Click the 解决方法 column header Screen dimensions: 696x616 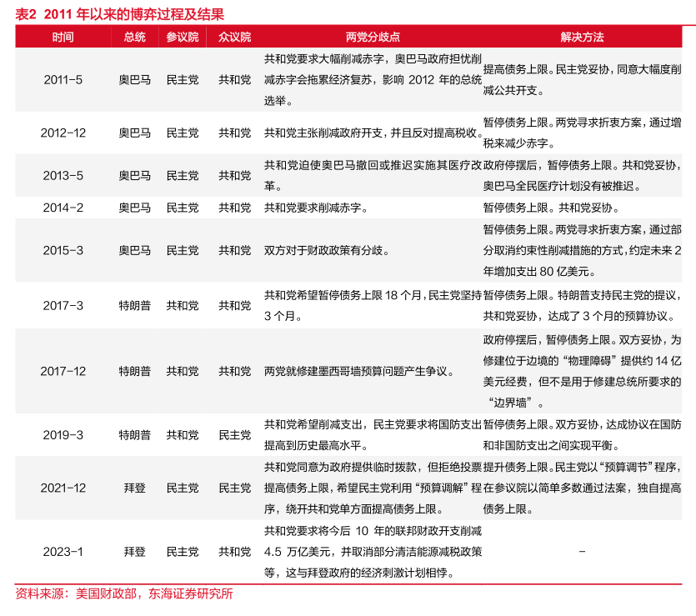tap(582, 38)
